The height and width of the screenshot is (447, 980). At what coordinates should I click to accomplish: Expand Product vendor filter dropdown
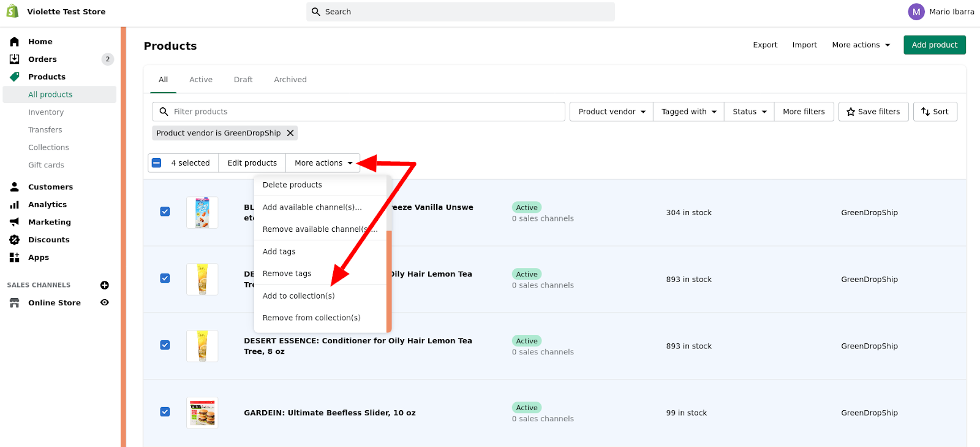(611, 112)
